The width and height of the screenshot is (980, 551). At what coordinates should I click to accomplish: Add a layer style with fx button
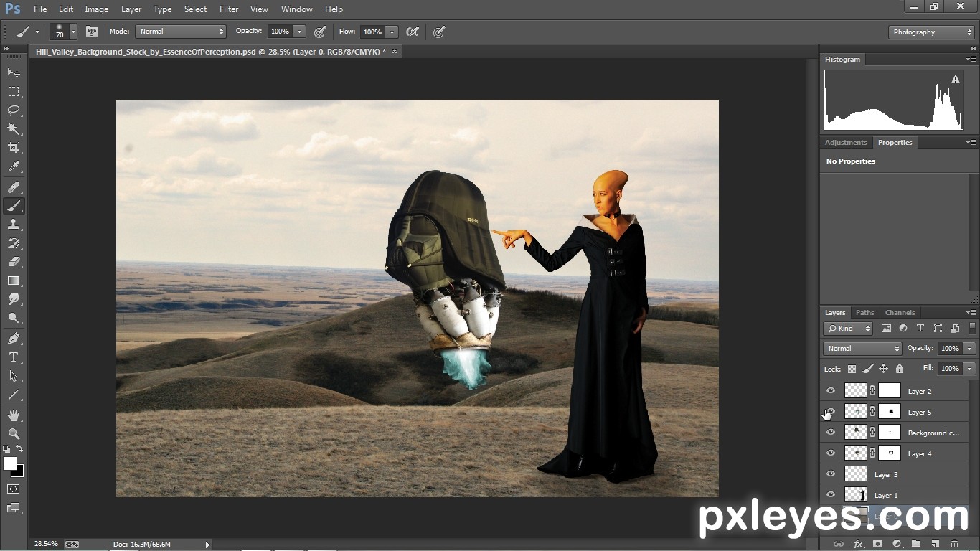(858, 544)
